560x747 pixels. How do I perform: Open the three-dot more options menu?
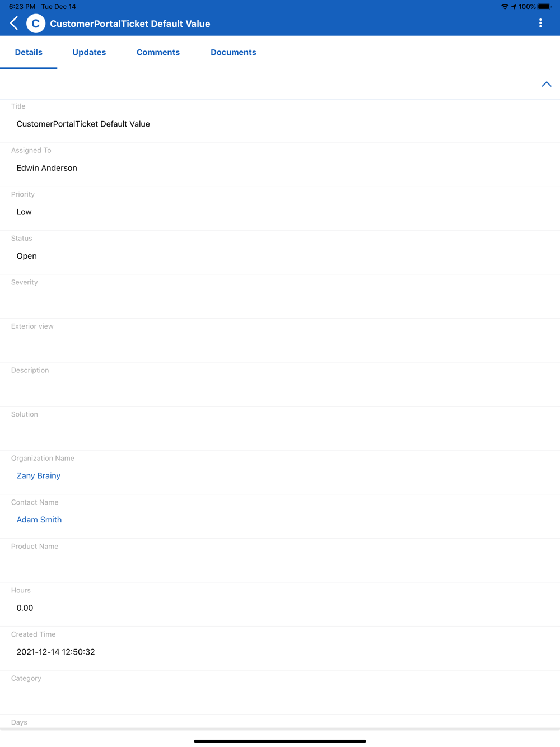click(x=540, y=23)
